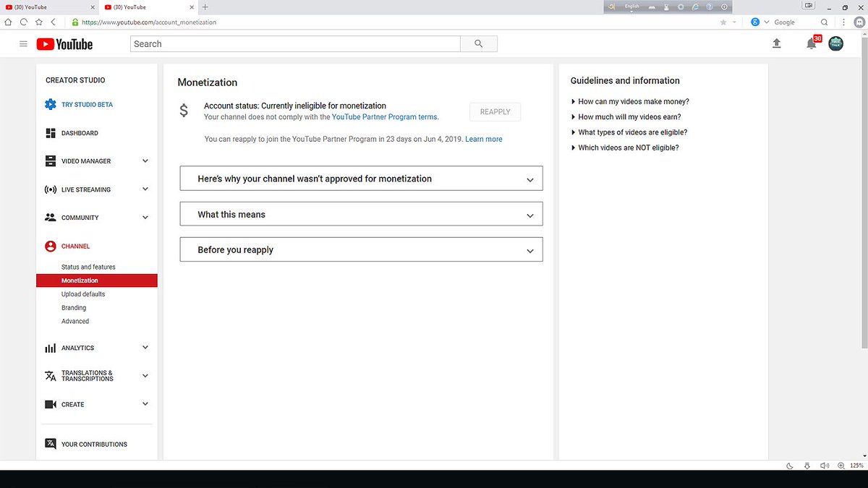Expand 'Which videos are NOT eligible?'
The image size is (868, 488).
(x=625, y=147)
